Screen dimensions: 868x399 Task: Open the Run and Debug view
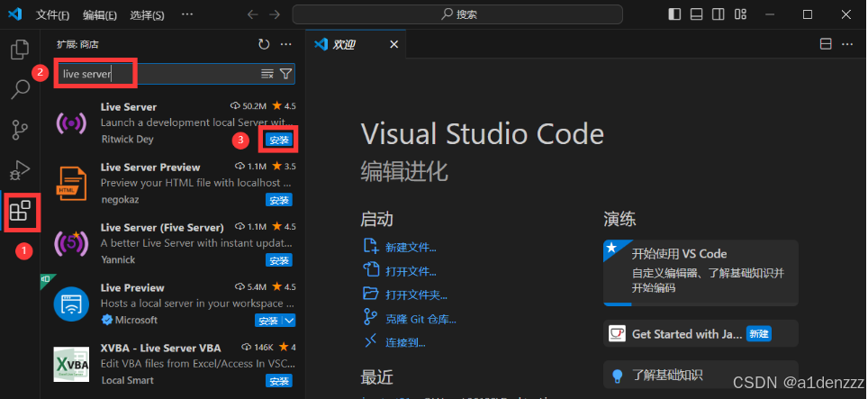tap(20, 170)
